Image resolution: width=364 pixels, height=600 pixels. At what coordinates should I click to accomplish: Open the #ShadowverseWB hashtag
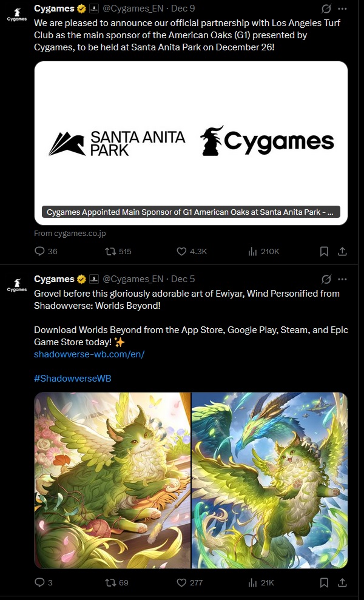point(73,379)
